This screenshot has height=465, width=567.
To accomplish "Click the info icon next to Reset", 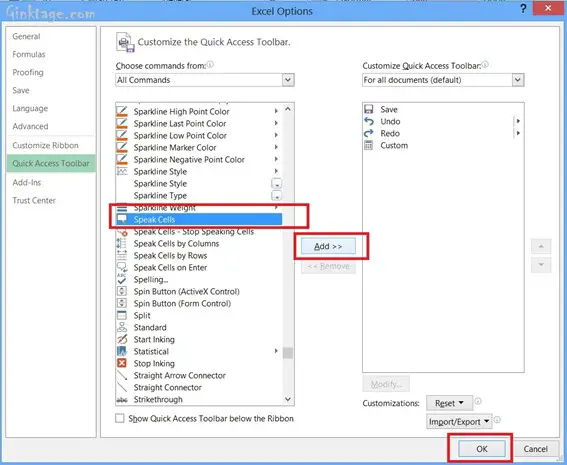I will pos(478,401).
